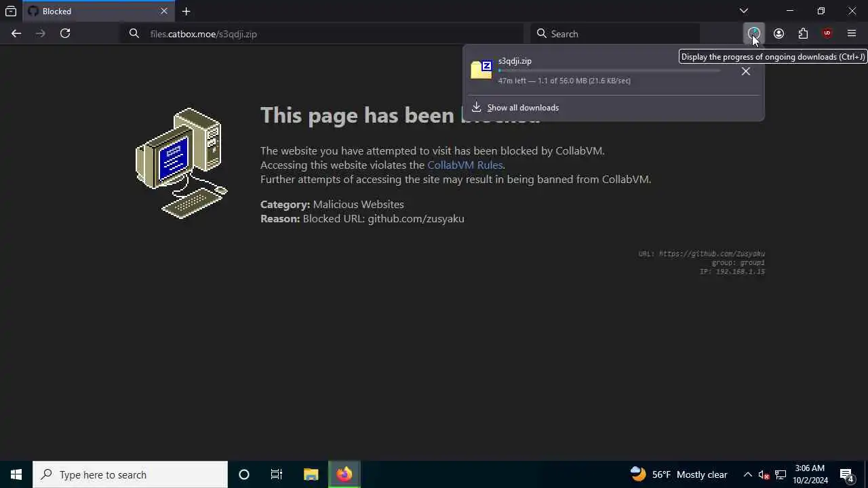Click the computer illustration image
The image size is (868, 488).
[x=181, y=163]
